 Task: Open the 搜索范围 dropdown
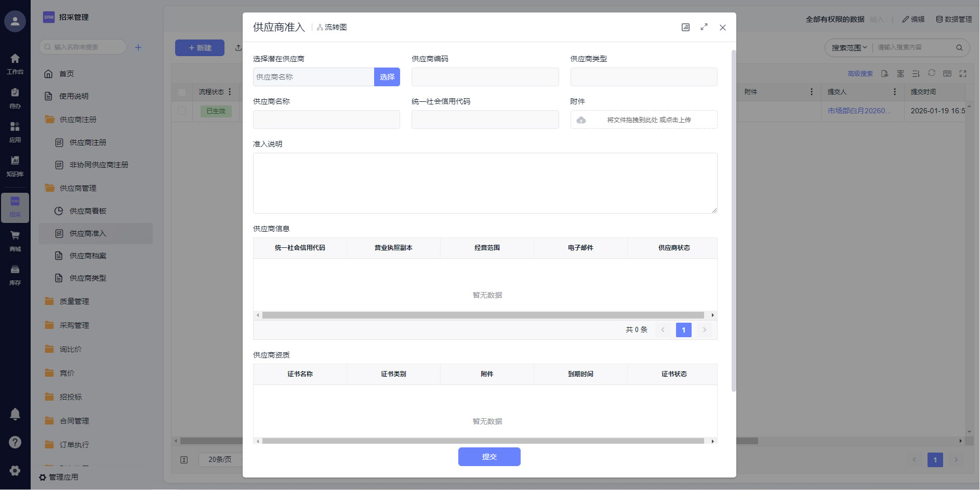(849, 48)
